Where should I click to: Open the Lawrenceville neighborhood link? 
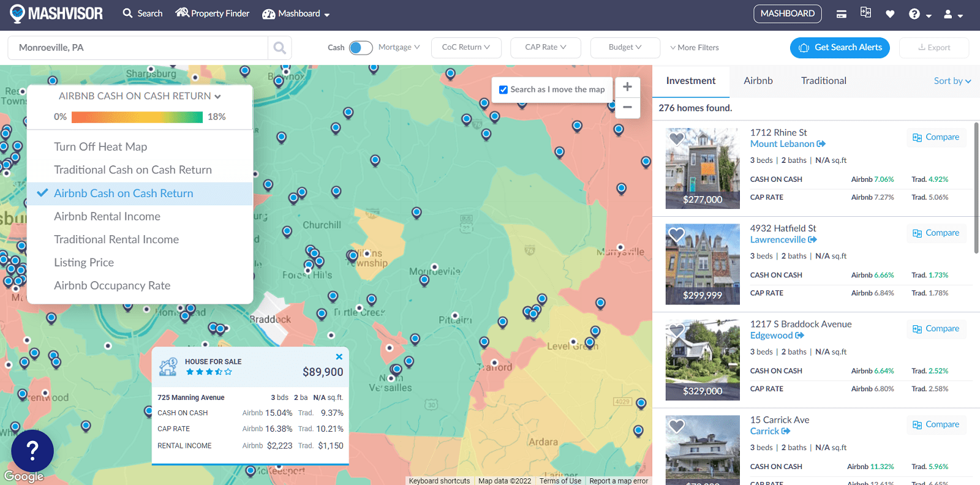click(x=783, y=240)
